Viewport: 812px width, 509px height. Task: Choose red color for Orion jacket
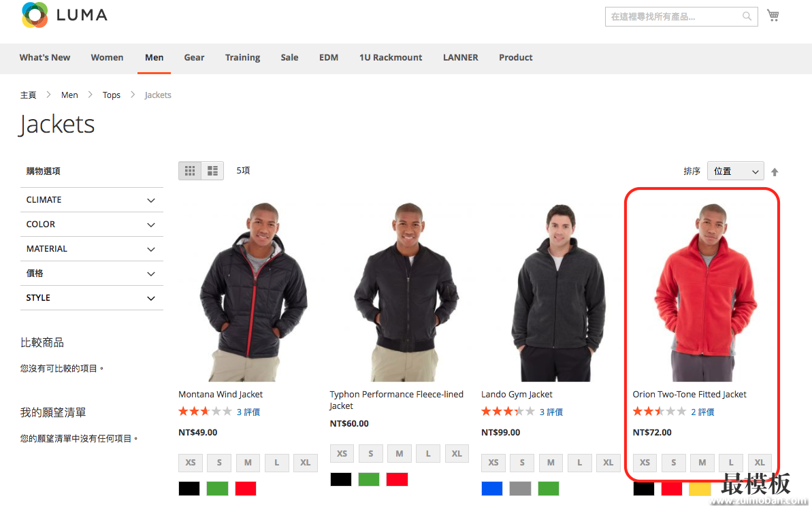[x=672, y=489]
